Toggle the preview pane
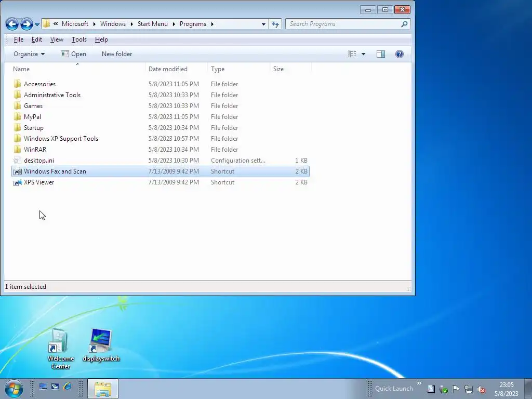This screenshot has height=399, width=532. pos(381,54)
